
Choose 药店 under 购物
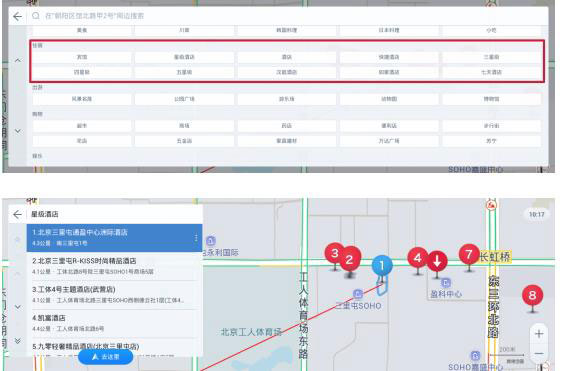(287, 126)
